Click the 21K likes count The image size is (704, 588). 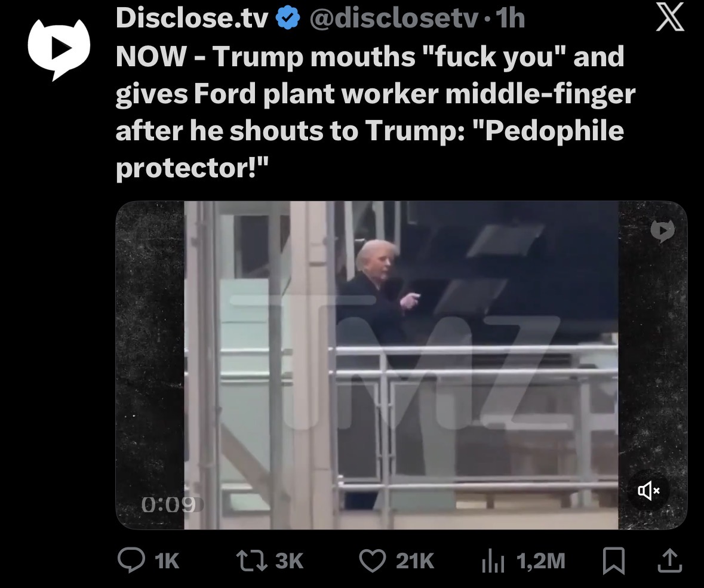pyautogui.click(x=414, y=561)
